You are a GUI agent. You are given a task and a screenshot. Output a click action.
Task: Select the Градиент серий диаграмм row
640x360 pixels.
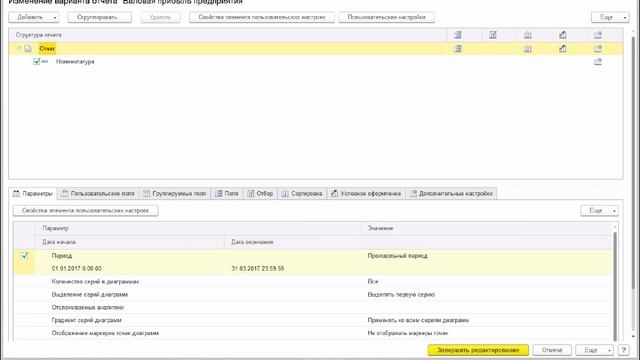coord(313,320)
